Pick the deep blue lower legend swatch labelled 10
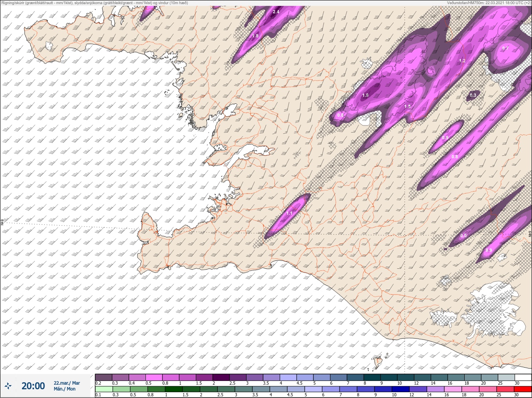The height and width of the screenshot is (398, 532). point(400,389)
